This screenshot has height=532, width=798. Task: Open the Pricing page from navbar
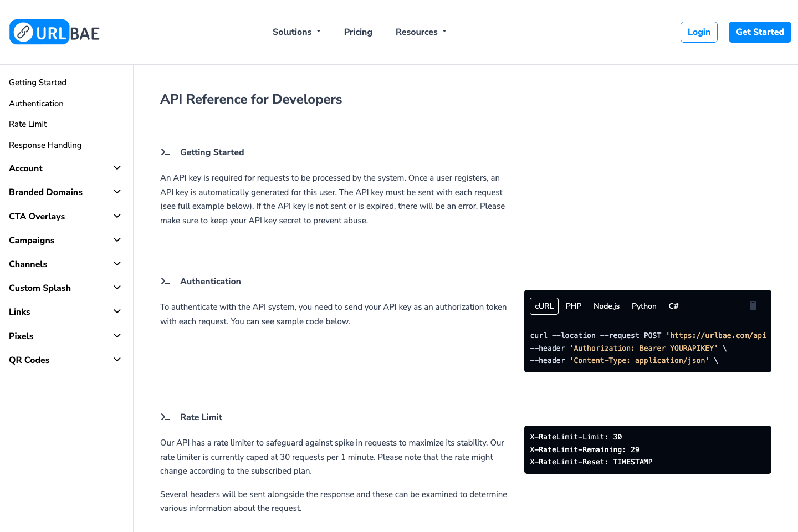(358, 32)
